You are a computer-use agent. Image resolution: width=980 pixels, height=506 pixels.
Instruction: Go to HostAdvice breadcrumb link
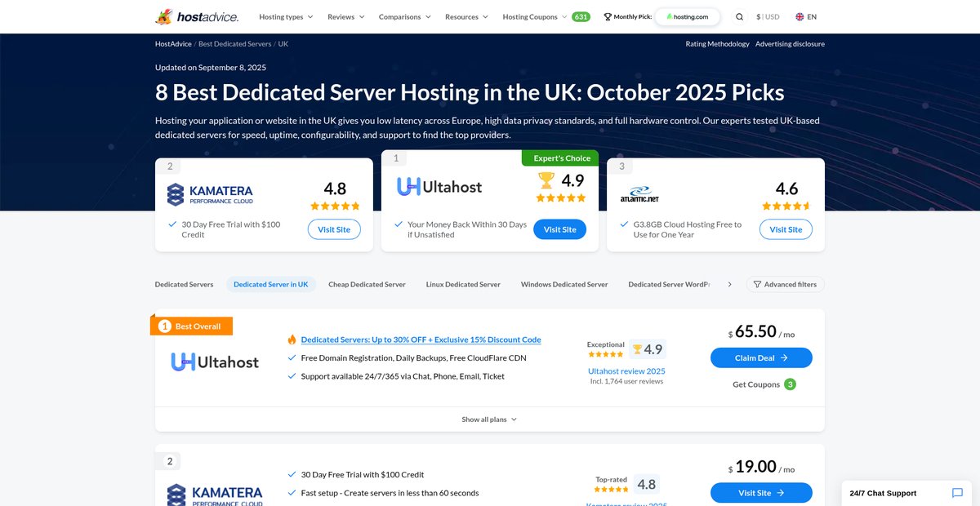(x=173, y=44)
